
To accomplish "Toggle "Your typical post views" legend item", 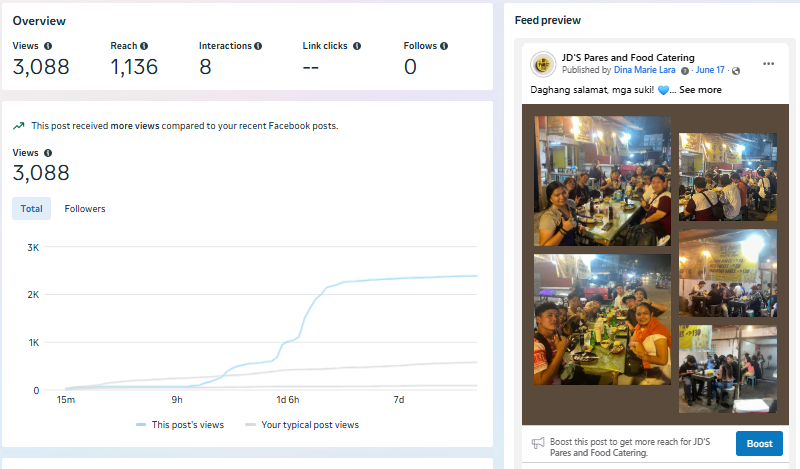I will coord(301,425).
